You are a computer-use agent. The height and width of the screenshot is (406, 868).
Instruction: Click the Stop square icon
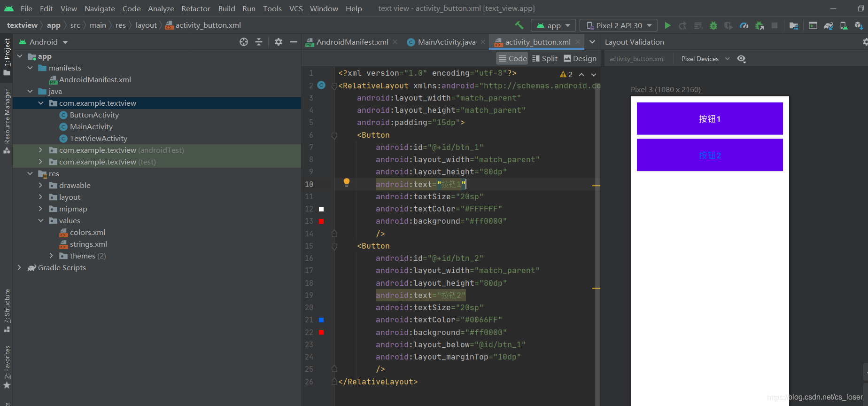point(775,25)
